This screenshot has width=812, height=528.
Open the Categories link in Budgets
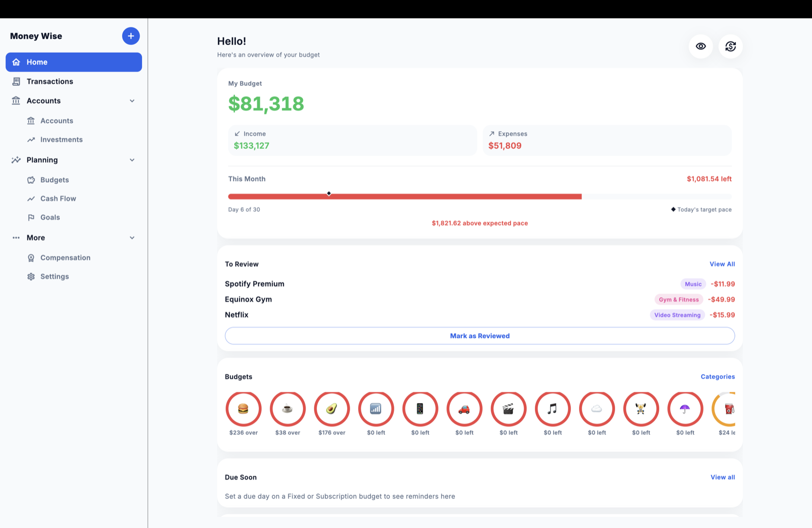[718, 377]
